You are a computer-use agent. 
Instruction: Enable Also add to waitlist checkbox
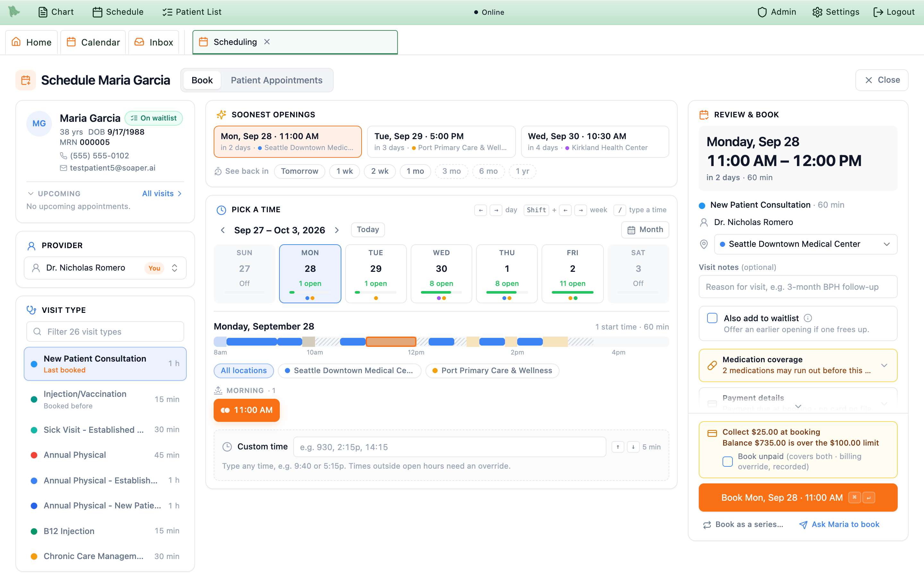712,318
